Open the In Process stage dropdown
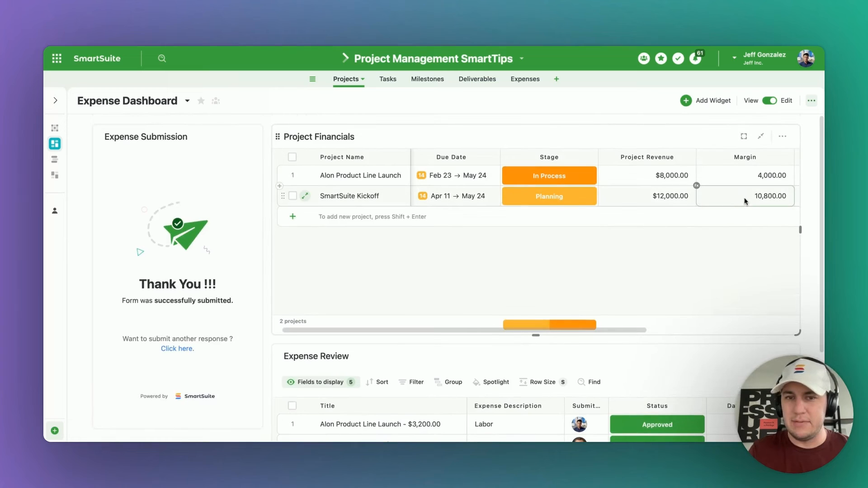This screenshot has height=488, width=868. [x=549, y=176]
